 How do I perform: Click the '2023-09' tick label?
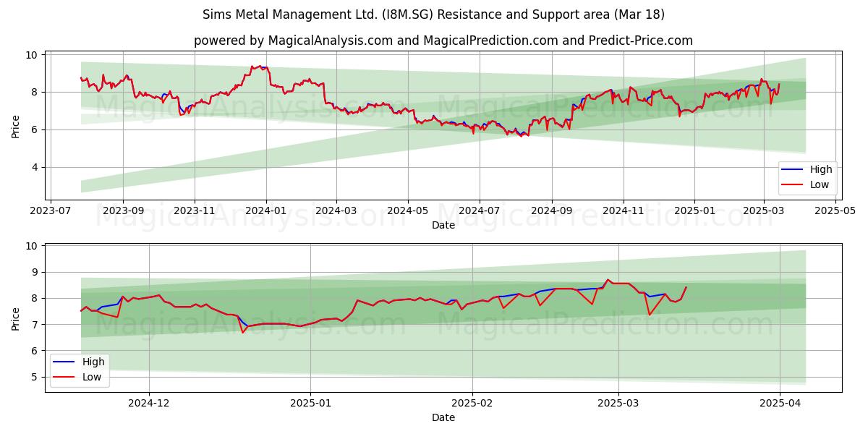[x=123, y=211]
